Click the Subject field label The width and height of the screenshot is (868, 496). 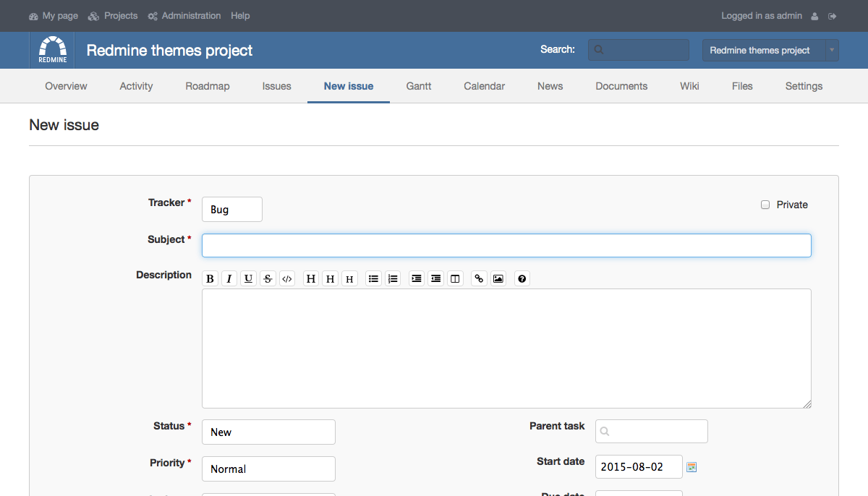[x=166, y=239]
